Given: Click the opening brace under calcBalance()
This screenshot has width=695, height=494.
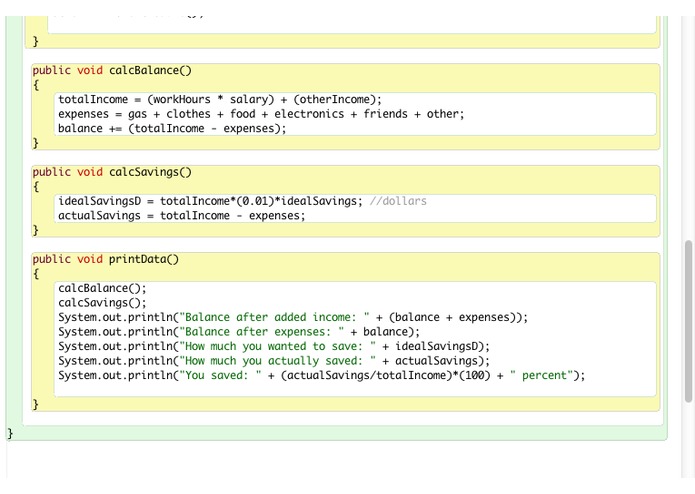Looking at the screenshot, I should pos(36,85).
